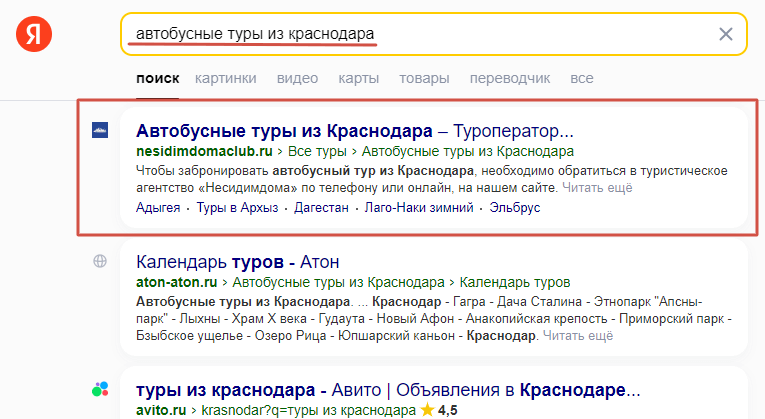Click the nesidimdomaclub.ru domain link

[204, 151]
